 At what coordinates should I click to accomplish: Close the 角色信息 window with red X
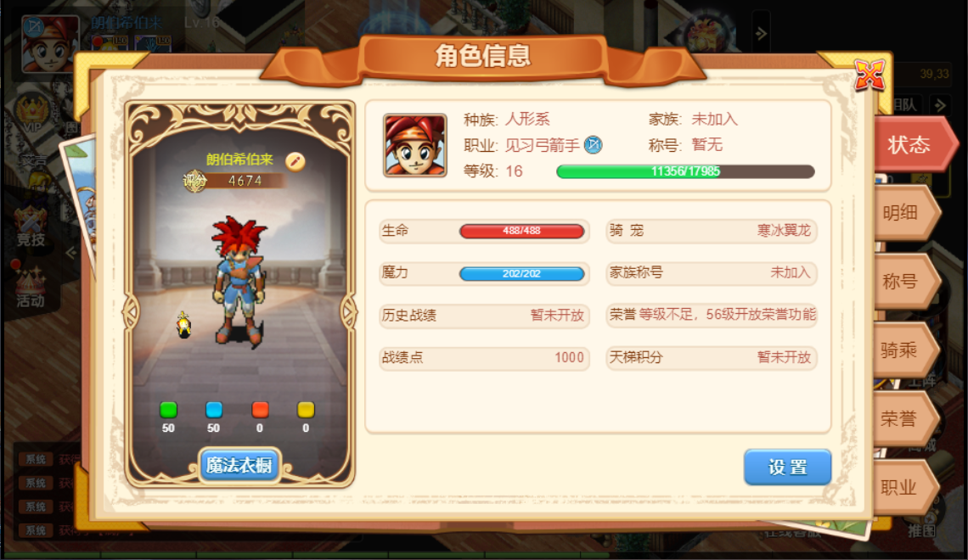pyautogui.click(x=870, y=76)
